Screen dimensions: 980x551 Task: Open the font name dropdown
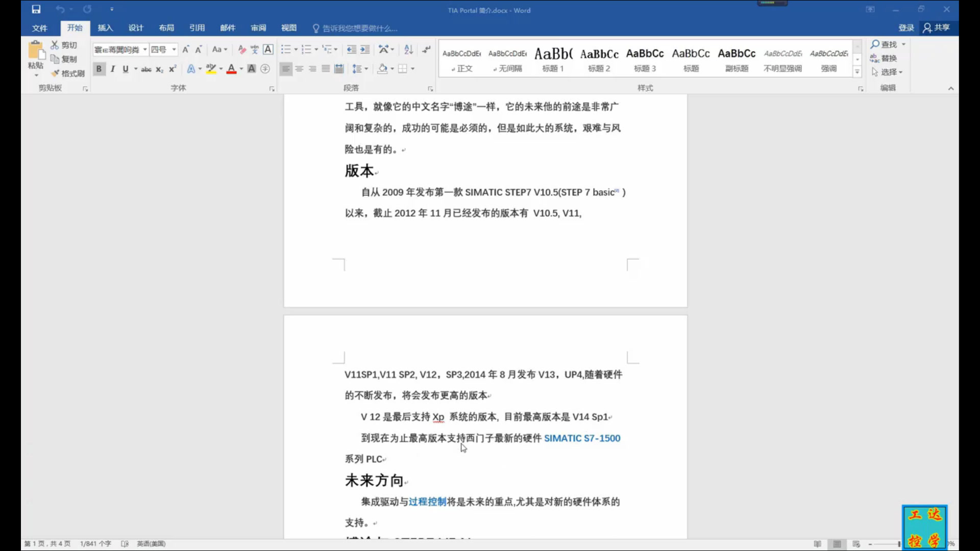coord(145,49)
